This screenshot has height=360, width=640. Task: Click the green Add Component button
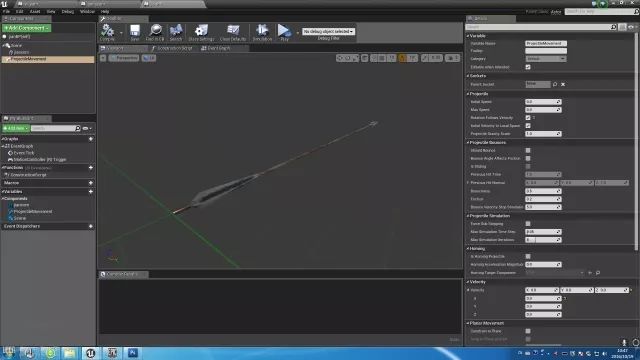coord(27,28)
